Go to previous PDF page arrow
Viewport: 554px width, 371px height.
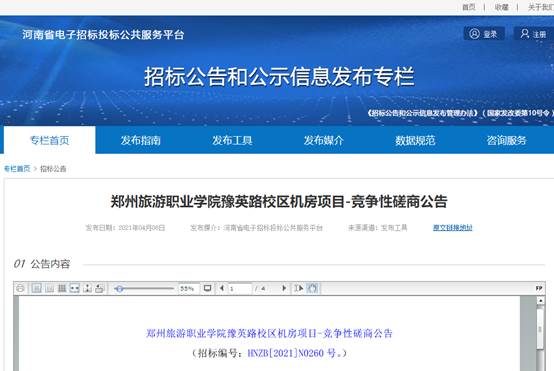tap(222, 288)
